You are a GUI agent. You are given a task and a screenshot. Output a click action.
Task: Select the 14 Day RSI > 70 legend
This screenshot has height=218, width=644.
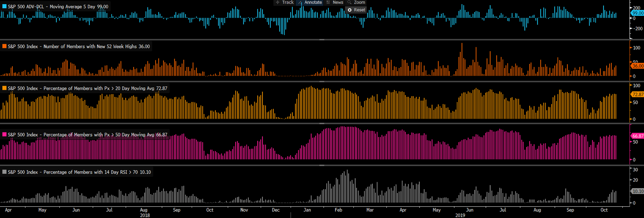point(79,172)
